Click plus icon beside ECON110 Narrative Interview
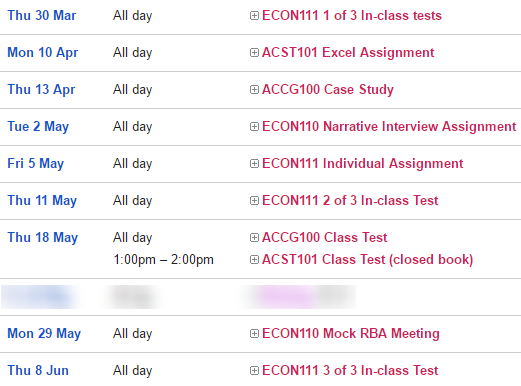 254,127
